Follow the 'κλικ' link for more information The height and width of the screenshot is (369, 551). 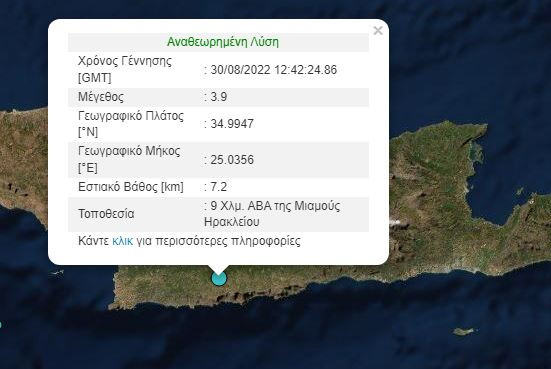(123, 241)
